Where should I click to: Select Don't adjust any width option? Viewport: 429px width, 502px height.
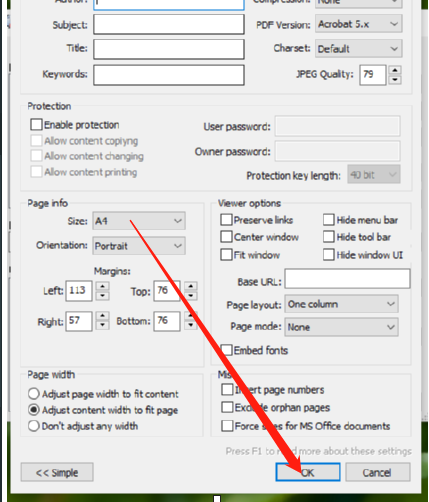click(34, 426)
